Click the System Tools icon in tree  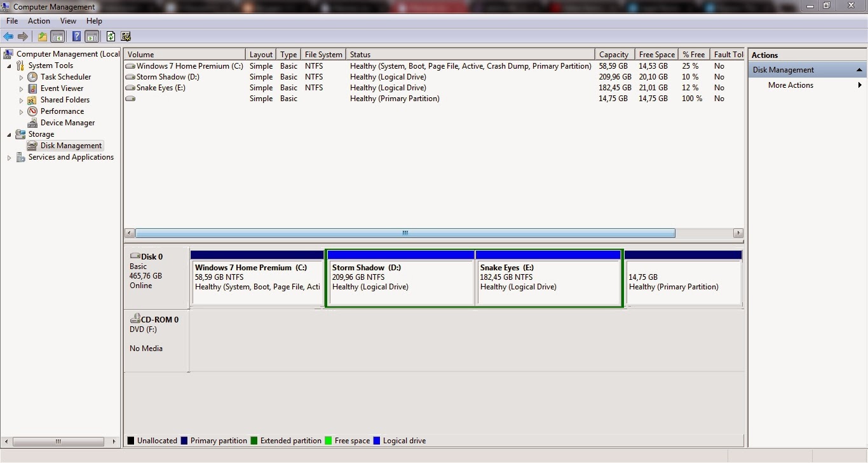(20, 66)
